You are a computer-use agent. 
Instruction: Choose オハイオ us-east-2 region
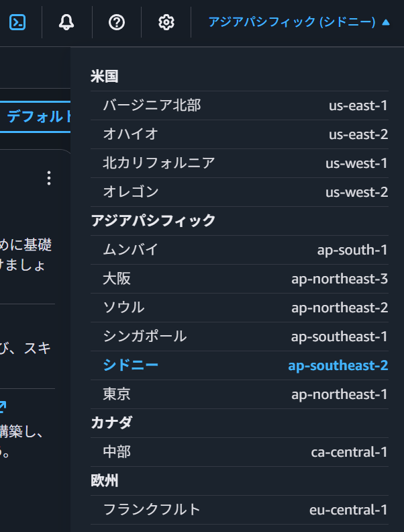point(239,134)
